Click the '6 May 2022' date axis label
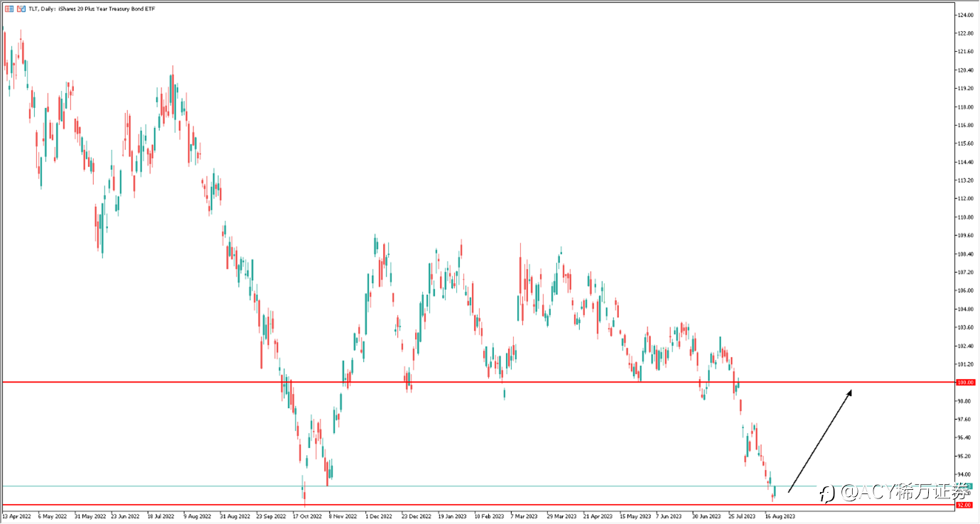 (52, 517)
